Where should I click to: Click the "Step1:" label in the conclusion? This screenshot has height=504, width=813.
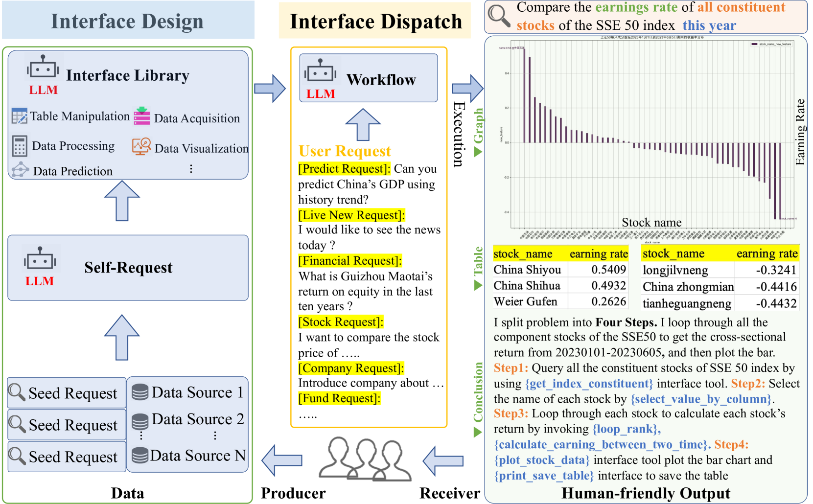click(x=511, y=368)
